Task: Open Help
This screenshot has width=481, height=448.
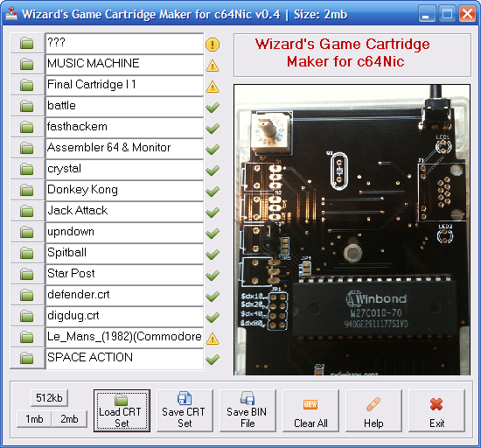Action: (x=373, y=411)
